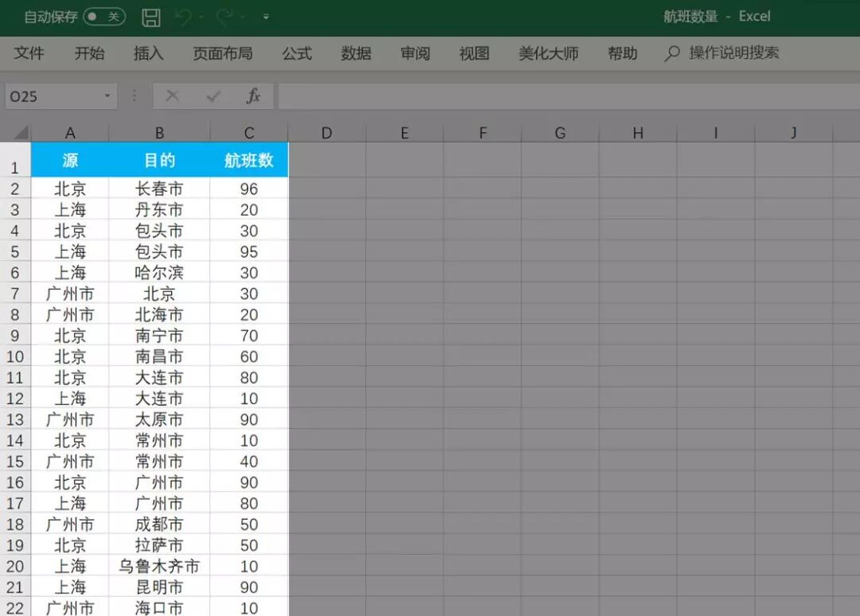Click the Cancel (X) icon beside formula bar
Viewport: 860px width, 616px height.
(x=172, y=96)
